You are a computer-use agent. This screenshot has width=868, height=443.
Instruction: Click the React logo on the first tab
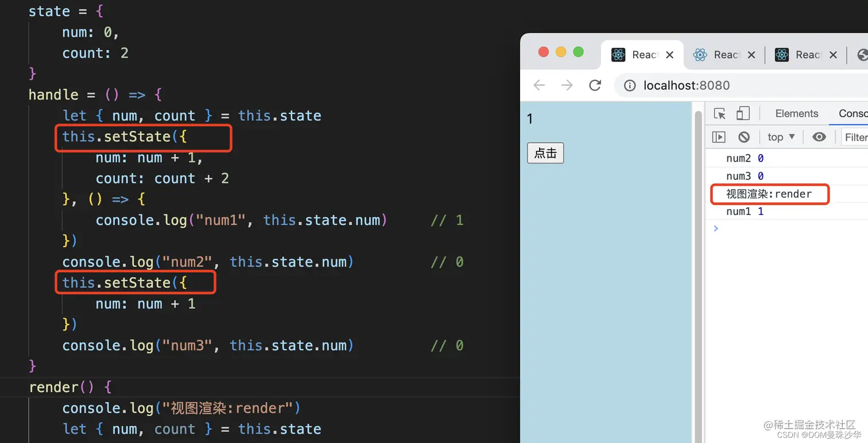[x=618, y=55]
